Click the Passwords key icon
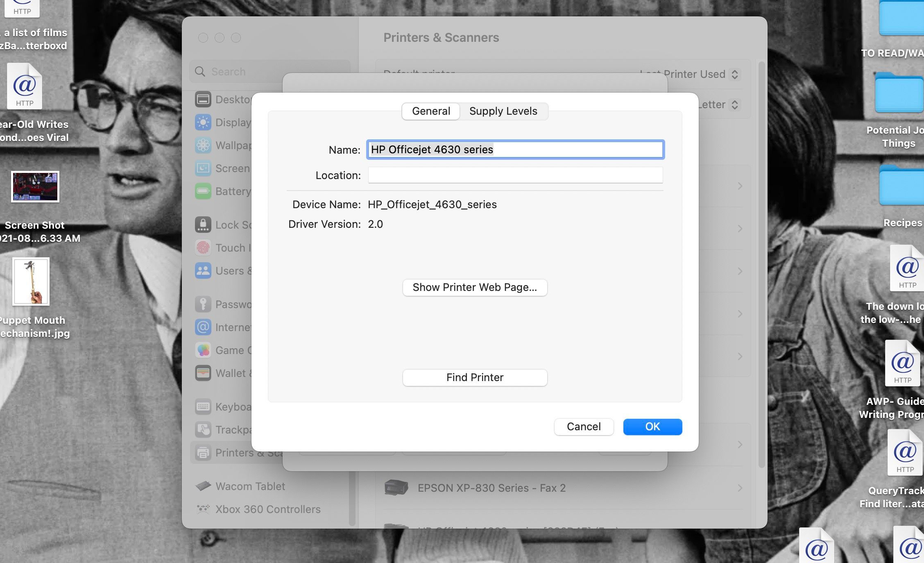Image resolution: width=924 pixels, height=563 pixels. (203, 304)
